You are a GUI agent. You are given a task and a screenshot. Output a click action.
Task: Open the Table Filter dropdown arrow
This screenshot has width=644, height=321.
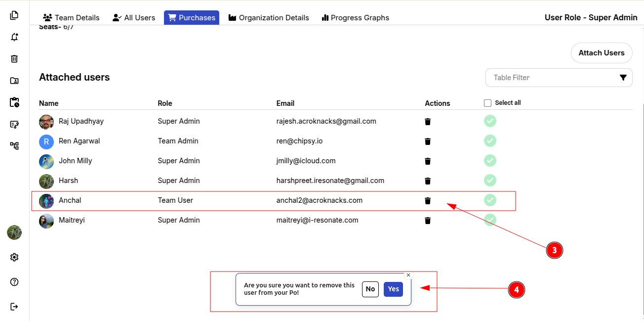623,78
